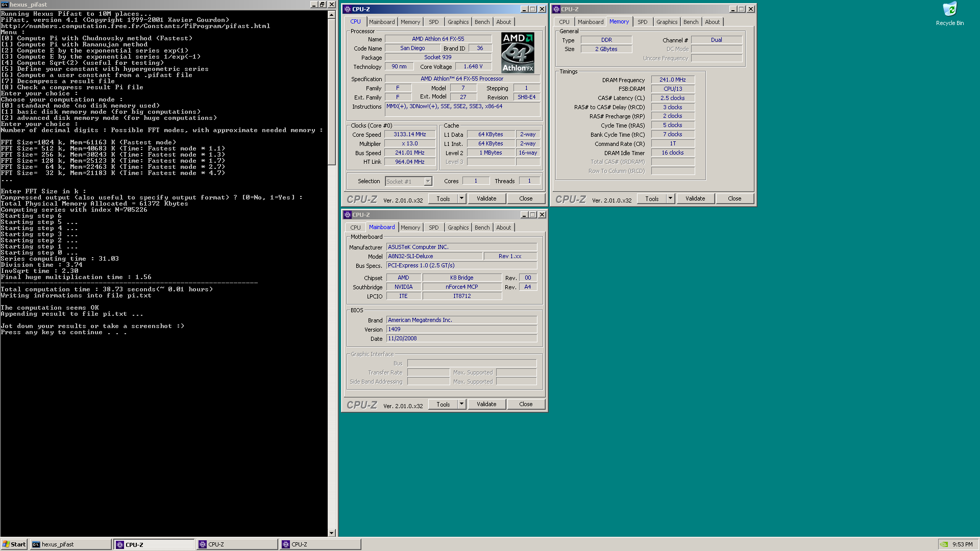Image resolution: width=980 pixels, height=551 pixels.
Task: Click the CPU-Z icon in CPU window title bar
Action: pyautogui.click(x=348, y=9)
